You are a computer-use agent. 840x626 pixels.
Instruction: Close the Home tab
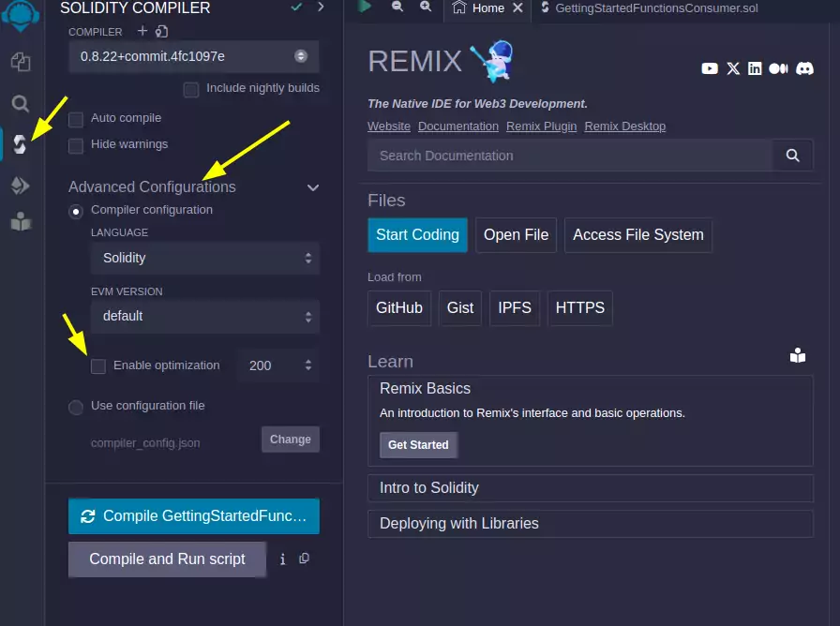517,8
